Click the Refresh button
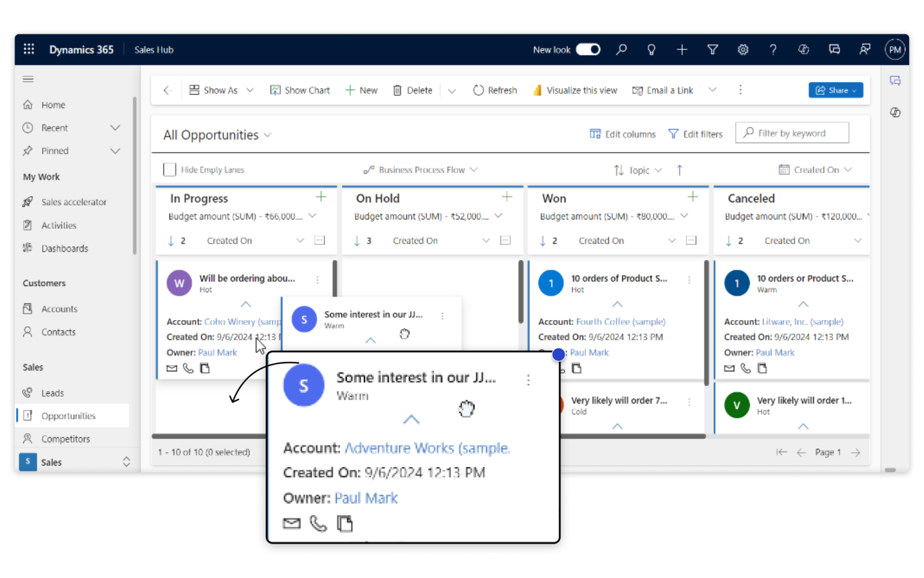 click(495, 90)
